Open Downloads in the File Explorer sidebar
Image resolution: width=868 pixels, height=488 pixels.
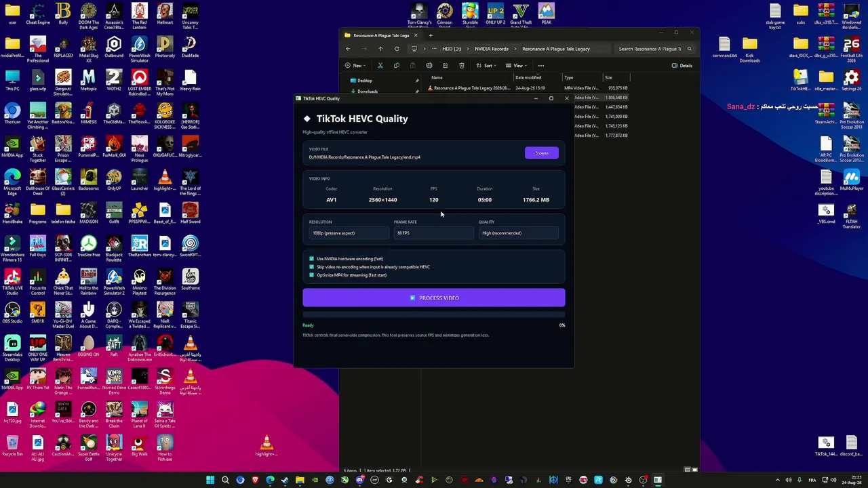367,91
